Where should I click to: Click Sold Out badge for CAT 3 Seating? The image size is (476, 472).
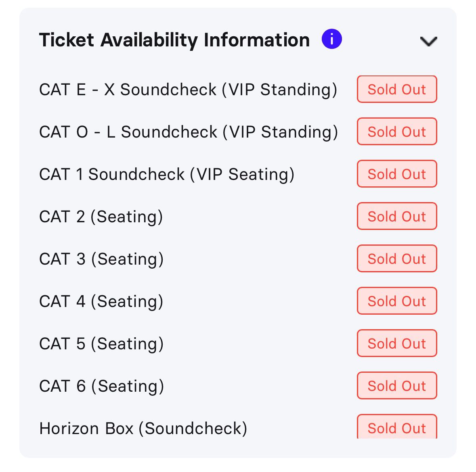tap(396, 259)
